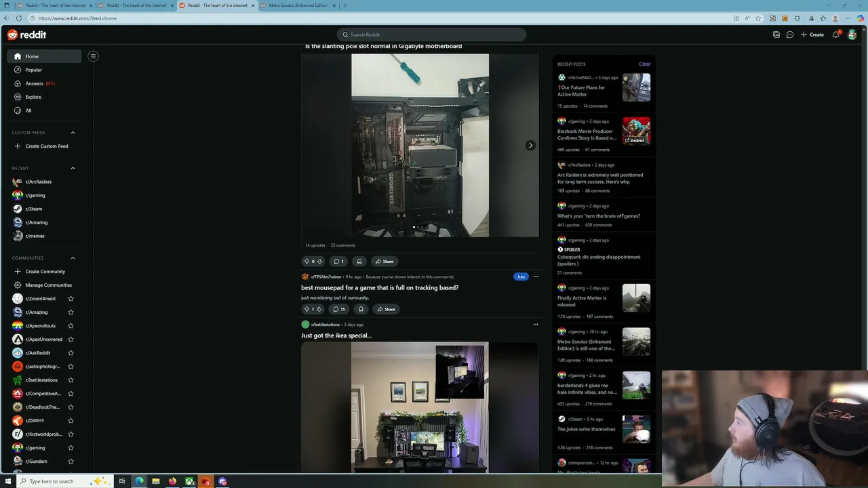868x488 pixels.
Task: Favorite the r/Apexrollouts community
Action: (x=71, y=325)
